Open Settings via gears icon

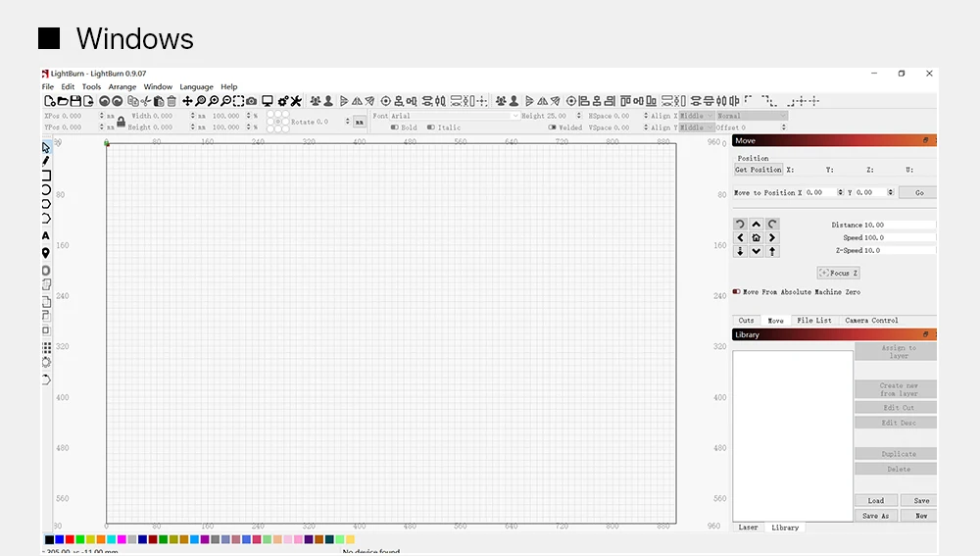(x=283, y=101)
